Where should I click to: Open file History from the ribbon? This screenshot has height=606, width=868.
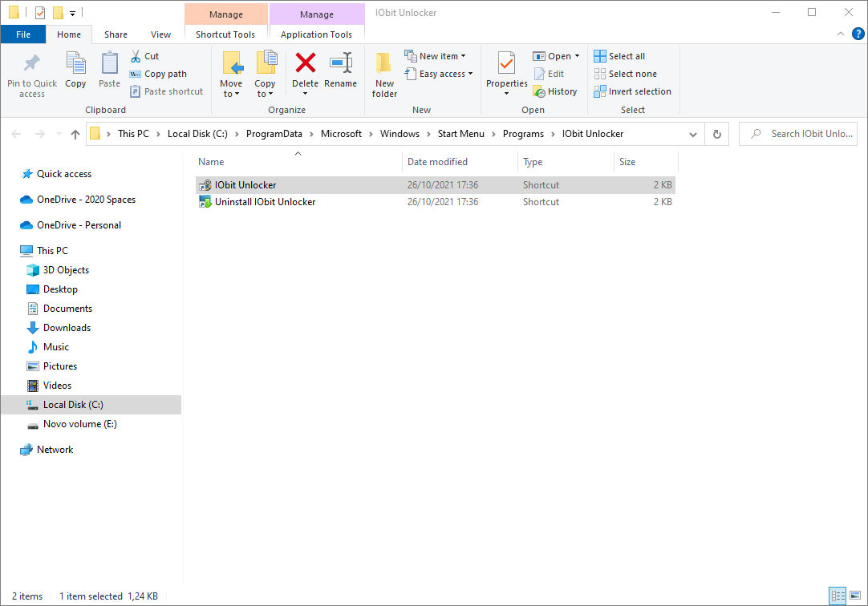click(555, 91)
